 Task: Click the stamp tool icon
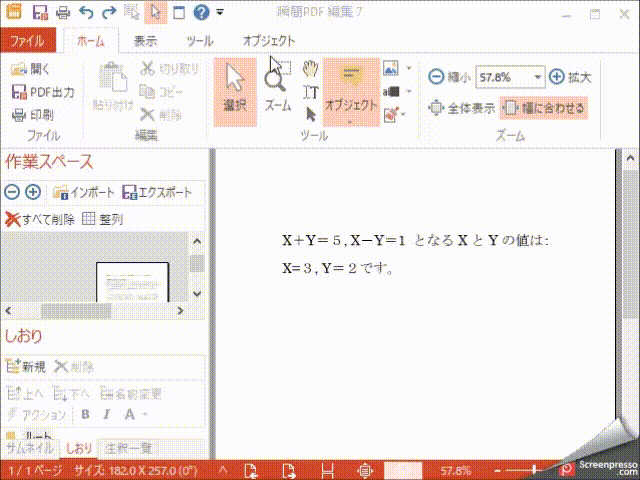click(x=391, y=115)
